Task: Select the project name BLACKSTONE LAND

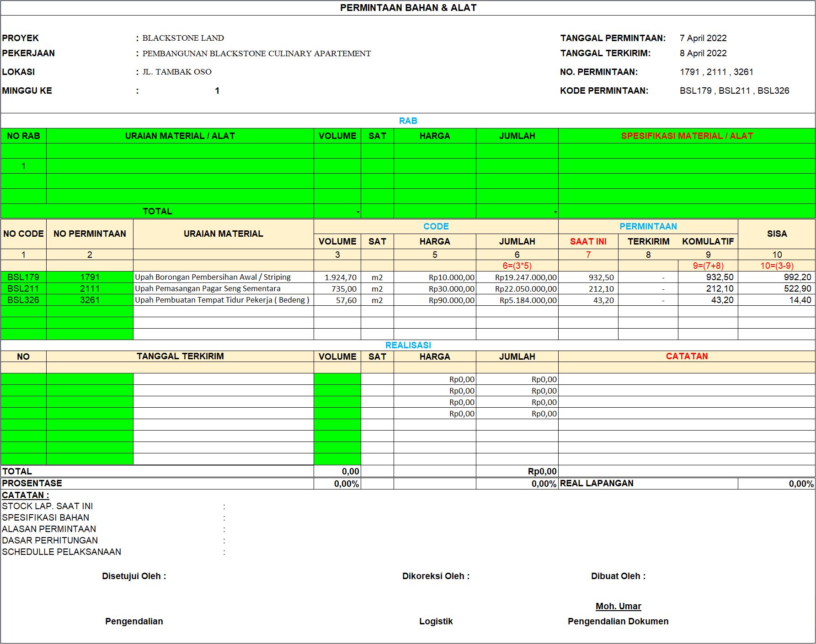Action: click(x=183, y=38)
